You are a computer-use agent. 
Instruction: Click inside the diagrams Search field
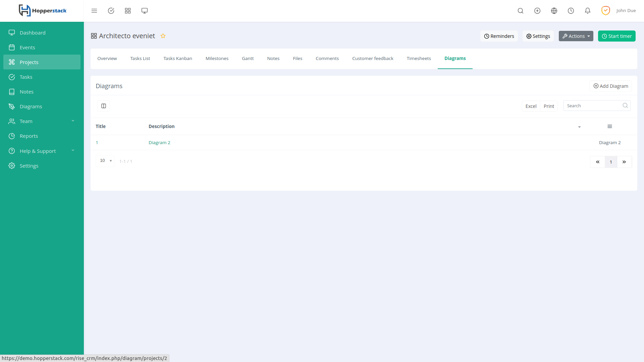pos(594,105)
